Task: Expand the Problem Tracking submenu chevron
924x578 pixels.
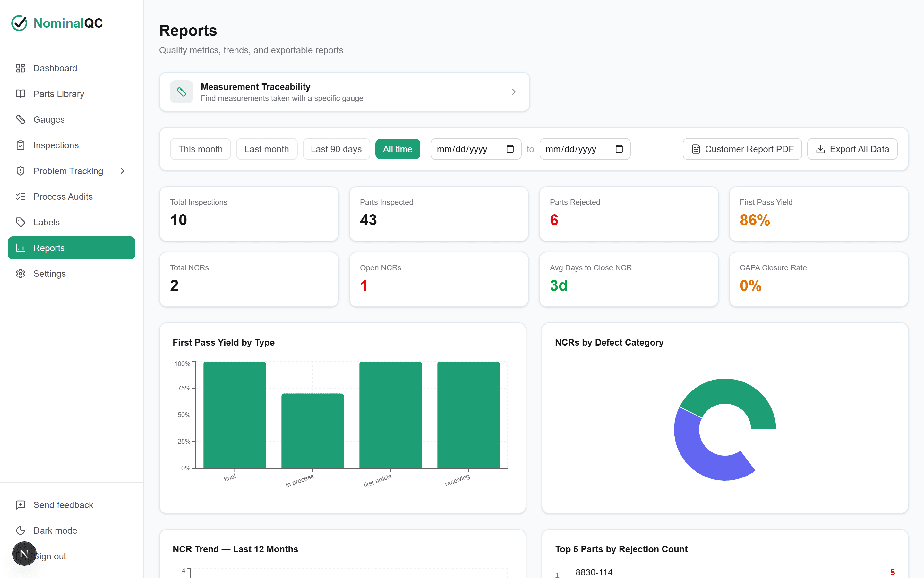Action: click(123, 171)
